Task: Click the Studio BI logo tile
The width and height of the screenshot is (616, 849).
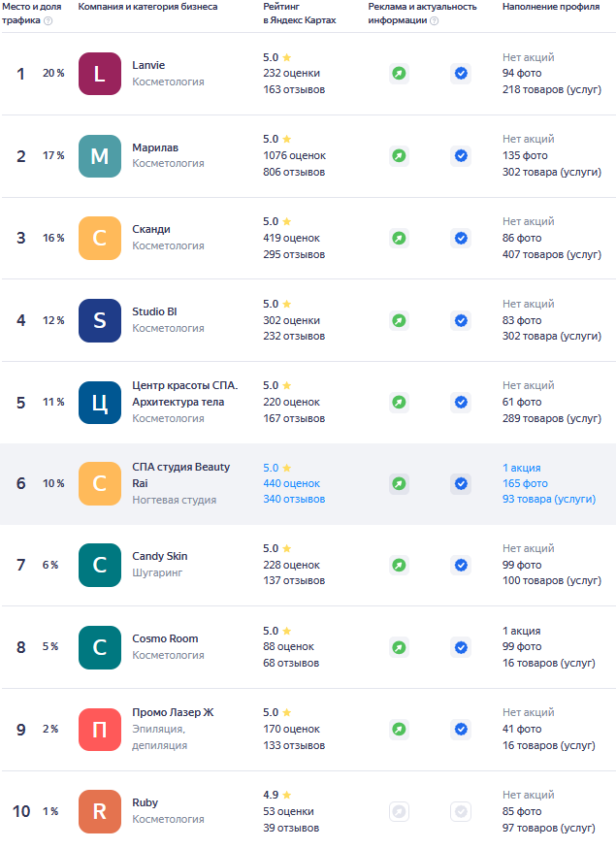Action: point(100,320)
